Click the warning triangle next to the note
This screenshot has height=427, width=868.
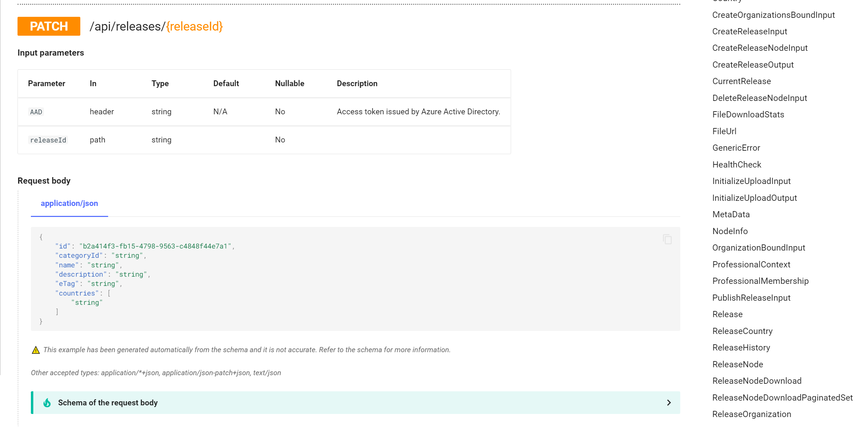tap(36, 350)
